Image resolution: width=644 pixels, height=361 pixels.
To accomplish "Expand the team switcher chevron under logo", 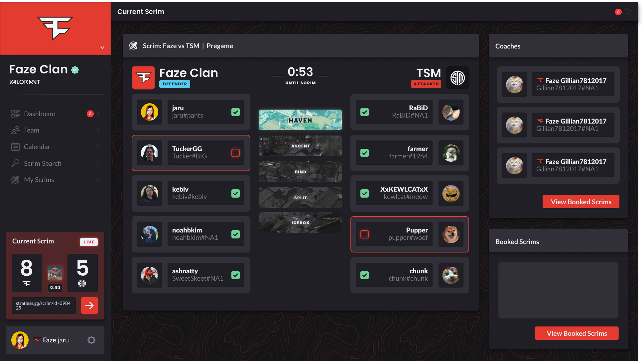I will click(102, 47).
